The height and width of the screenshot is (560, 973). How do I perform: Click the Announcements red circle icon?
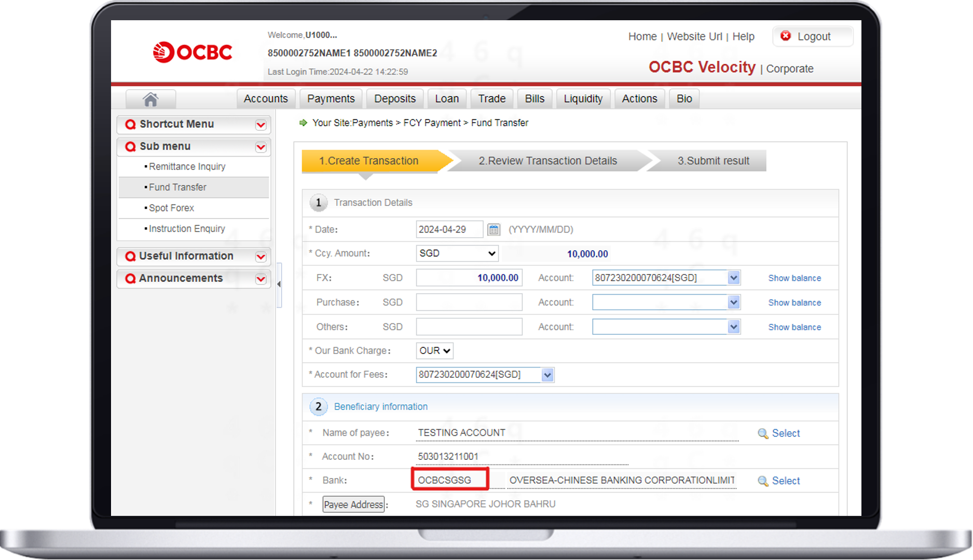tap(130, 279)
